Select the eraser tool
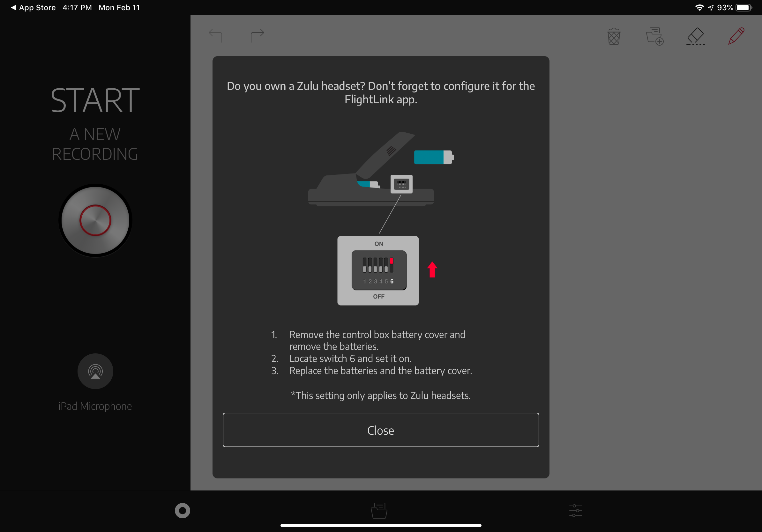Screen dimensions: 762x532 pyautogui.click(x=695, y=36)
